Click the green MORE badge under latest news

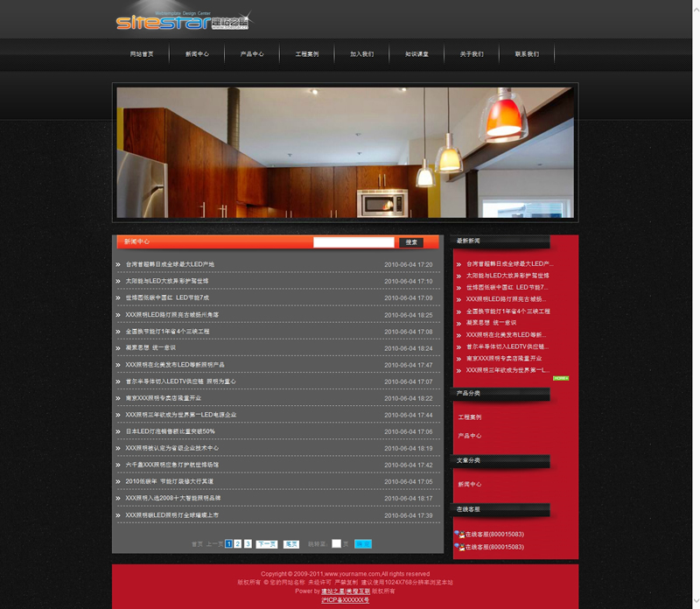click(561, 378)
